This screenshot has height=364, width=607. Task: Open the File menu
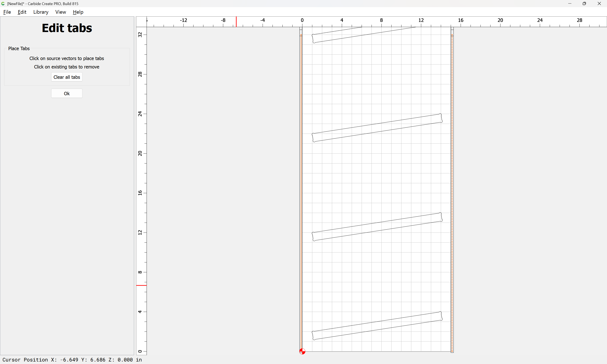pyautogui.click(x=7, y=12)
